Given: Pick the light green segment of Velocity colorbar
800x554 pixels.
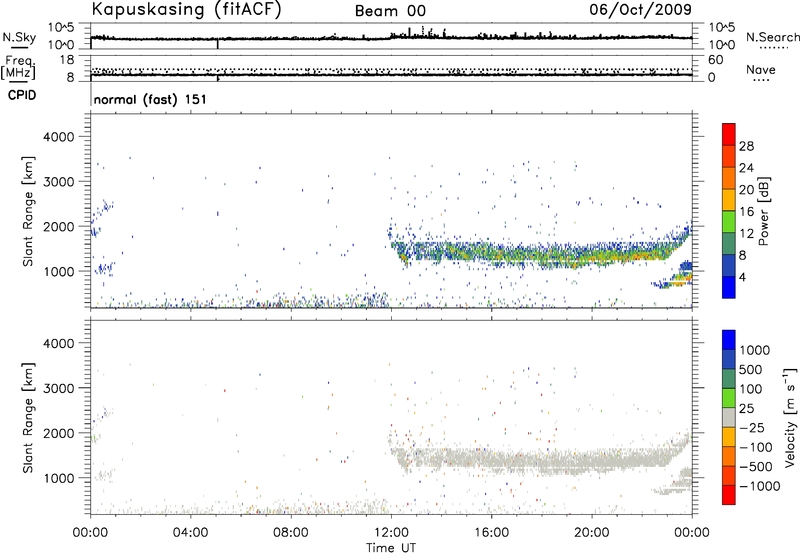Looking at the screenshot, I should coord(729,398).
